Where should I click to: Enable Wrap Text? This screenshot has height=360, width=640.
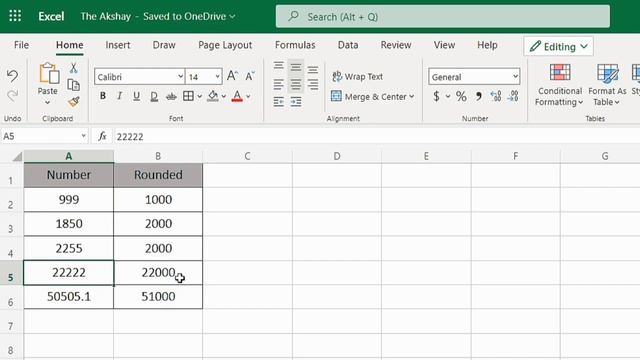(x=358, y=76)
